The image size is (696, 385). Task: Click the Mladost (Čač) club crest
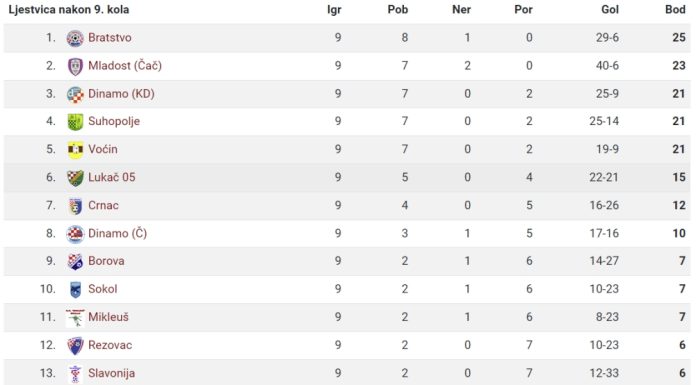tap(75, 66)
